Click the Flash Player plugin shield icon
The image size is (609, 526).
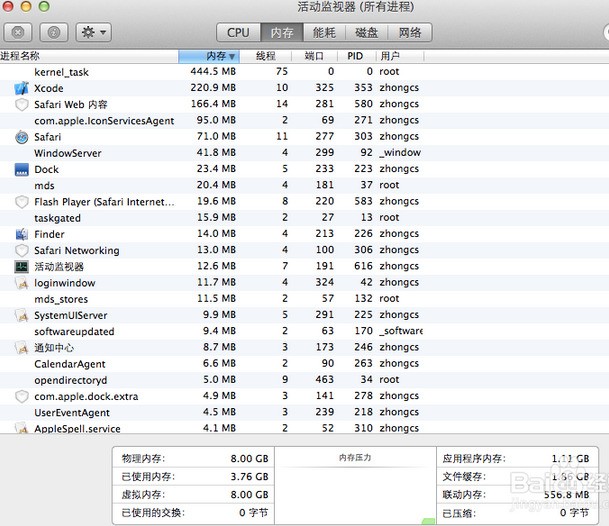click(22, 202)
